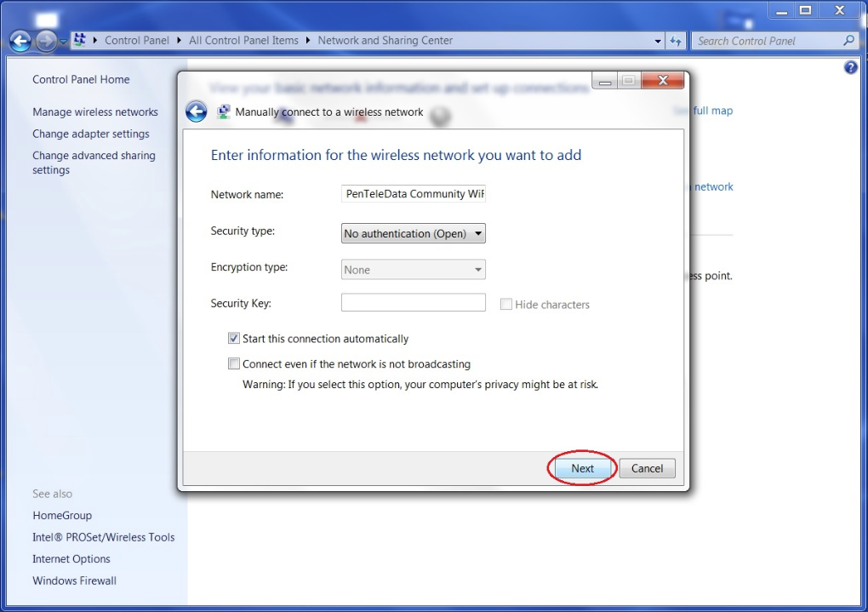Cancel the wireless network wizard
The width and height of the screenshot is (868, 612).
[x=647, y=468]
